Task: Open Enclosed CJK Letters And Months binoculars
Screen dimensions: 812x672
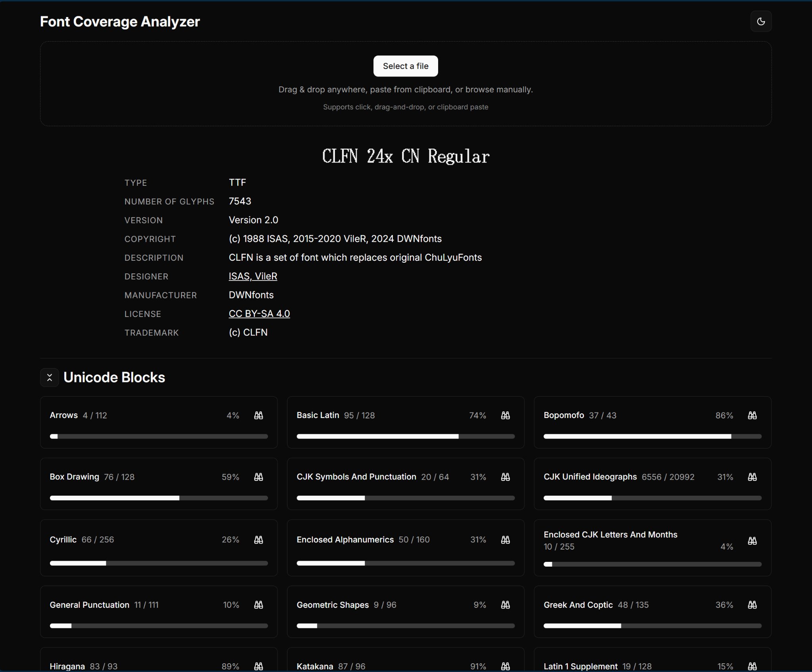Action: click(752, 541)
